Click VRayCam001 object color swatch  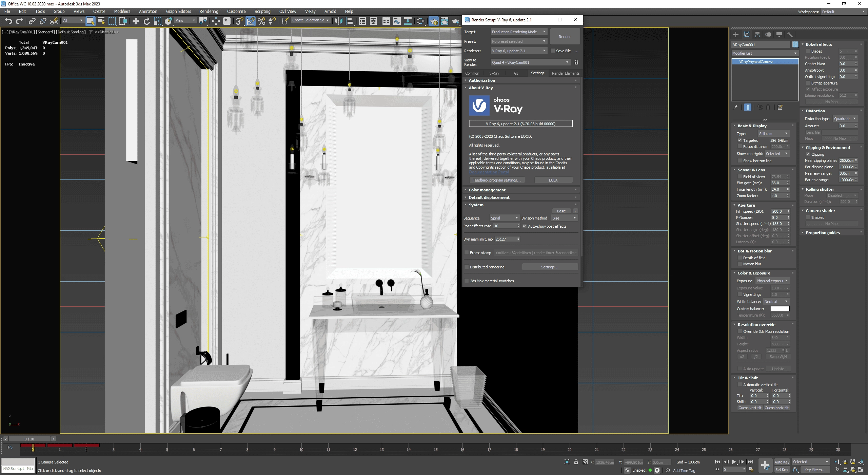(795, 44)
